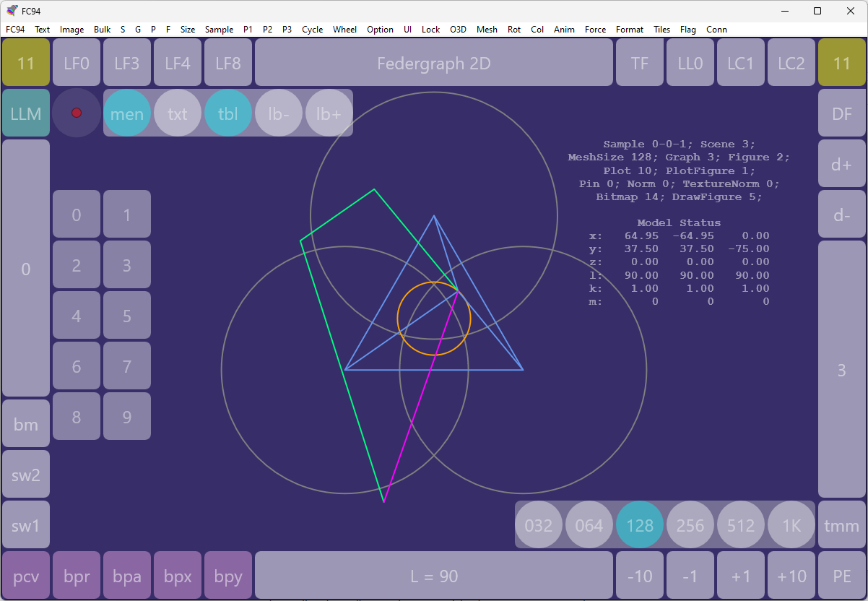Click the pcv icon at bottom left
868x601 pixels.
tap(25, 575)
